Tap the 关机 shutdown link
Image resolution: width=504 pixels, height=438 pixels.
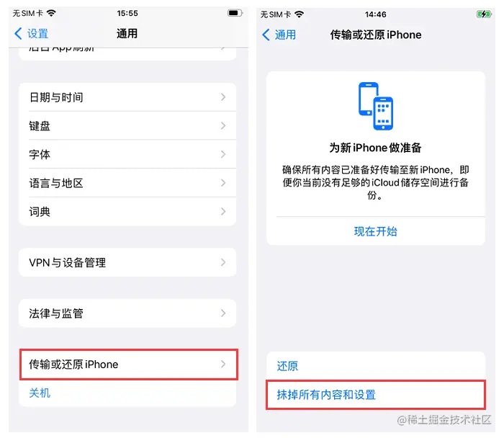pyautogui.click(x=40, y=393)
